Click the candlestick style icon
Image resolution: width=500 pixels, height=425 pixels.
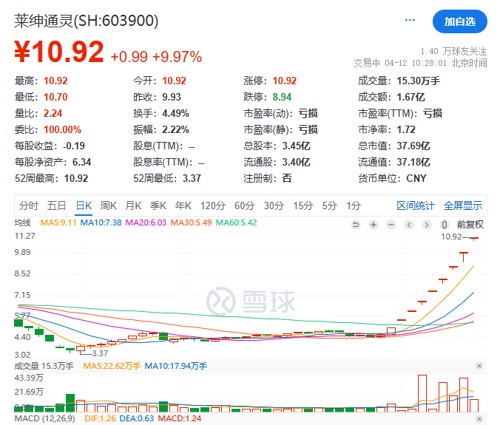click(444, 225)
